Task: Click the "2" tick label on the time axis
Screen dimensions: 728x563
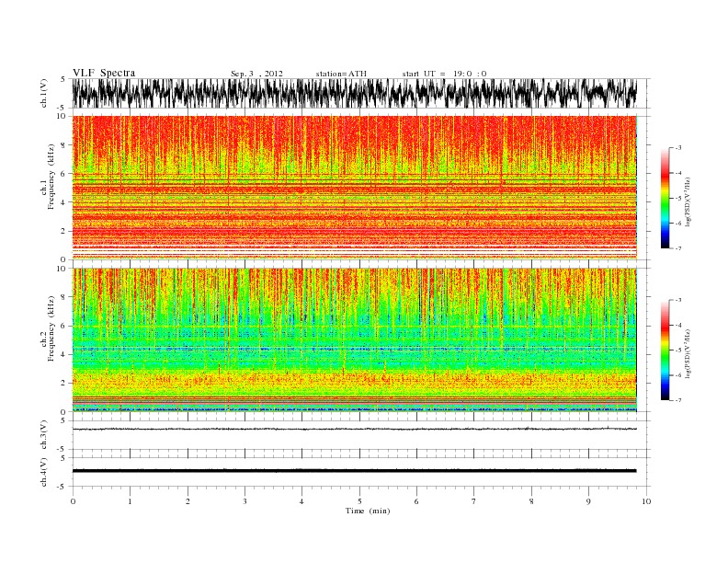Action: [188, 501]
